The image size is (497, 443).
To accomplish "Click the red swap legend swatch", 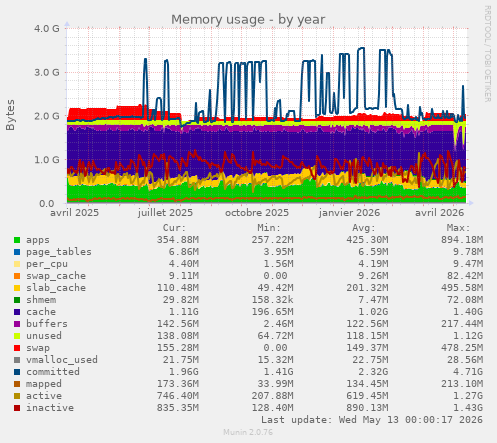I will coord(17,348).
